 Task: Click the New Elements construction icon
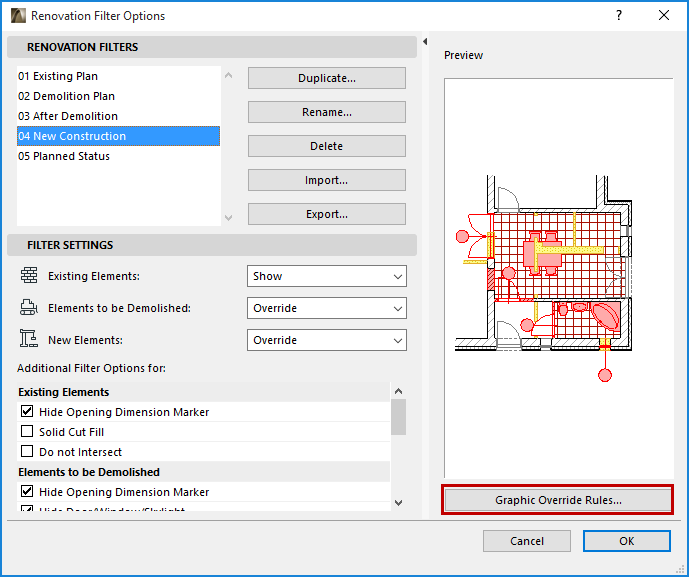tap(29, 339)
